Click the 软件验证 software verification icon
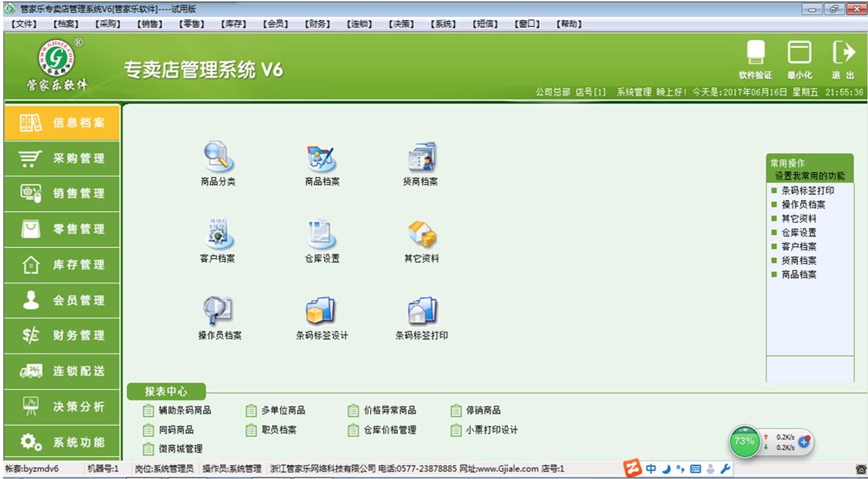The height and width of the screenshot is (479, 868). point(756,58)
